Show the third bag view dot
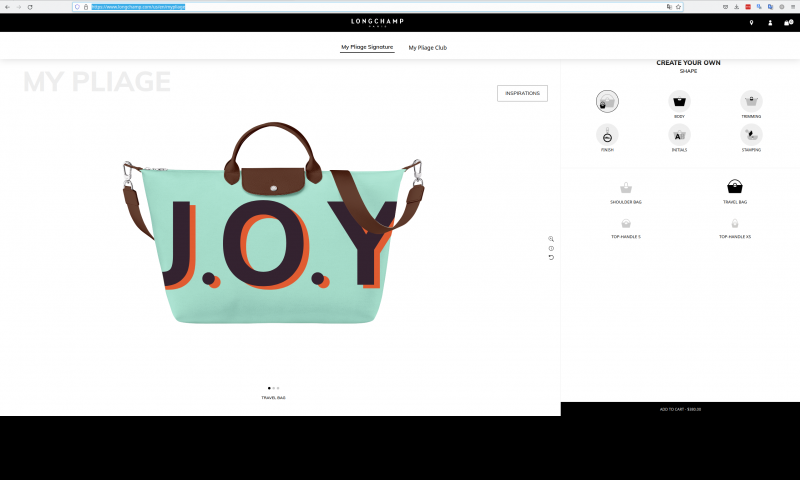The image size is (800, 480). click(x=278, y=388)
